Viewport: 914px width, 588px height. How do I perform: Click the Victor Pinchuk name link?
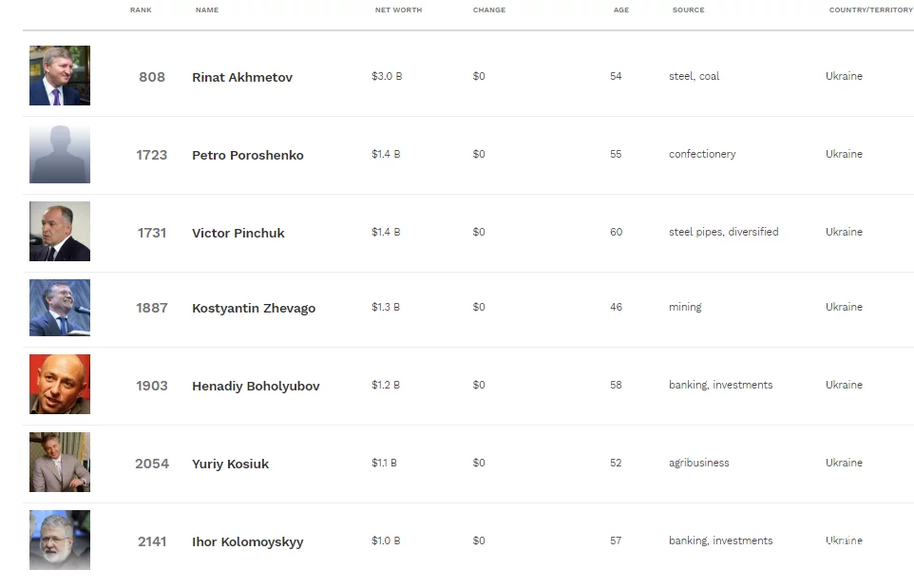(238, 233)
